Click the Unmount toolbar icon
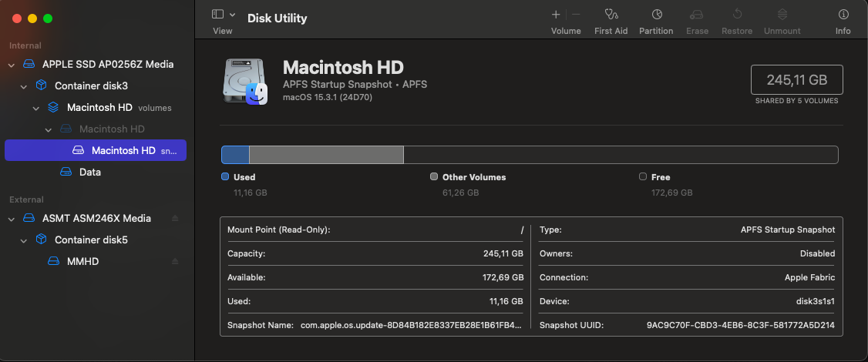 point(782,15)
